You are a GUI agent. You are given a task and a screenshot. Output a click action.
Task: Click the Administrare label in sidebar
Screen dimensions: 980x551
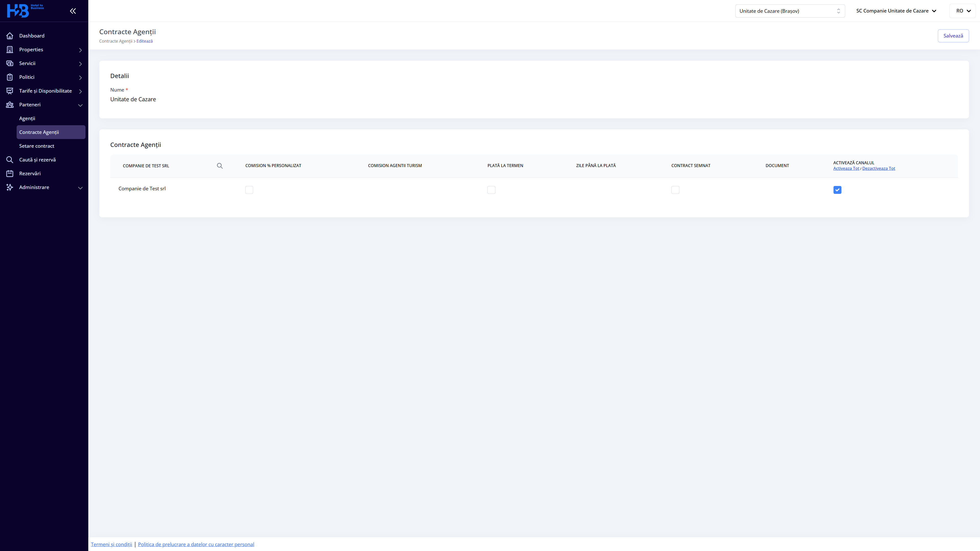click(34, 187)
